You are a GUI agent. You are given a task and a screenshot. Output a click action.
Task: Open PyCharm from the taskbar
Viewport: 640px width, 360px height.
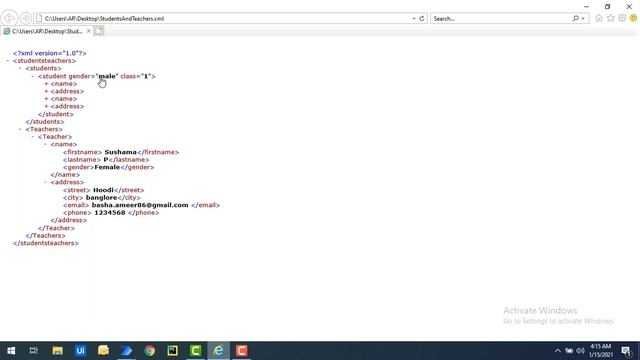pyautogui.click(x=173, y=351)
